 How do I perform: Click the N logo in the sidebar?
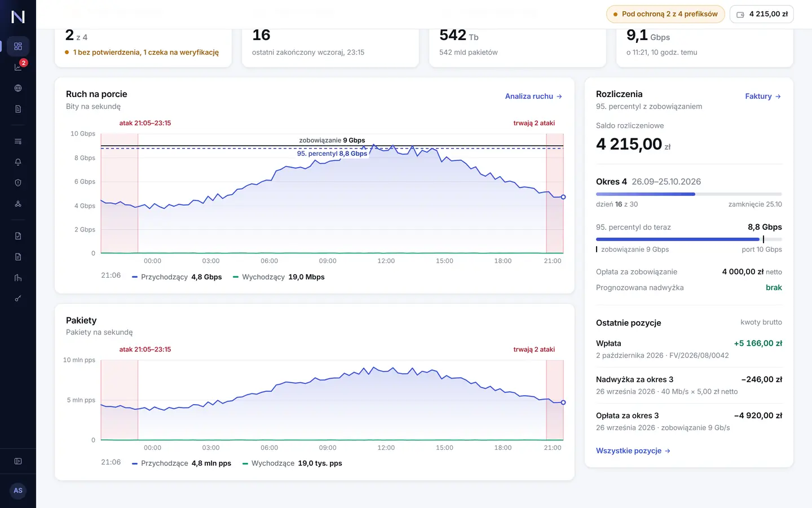pyautogui.click(x=18, y=17)
